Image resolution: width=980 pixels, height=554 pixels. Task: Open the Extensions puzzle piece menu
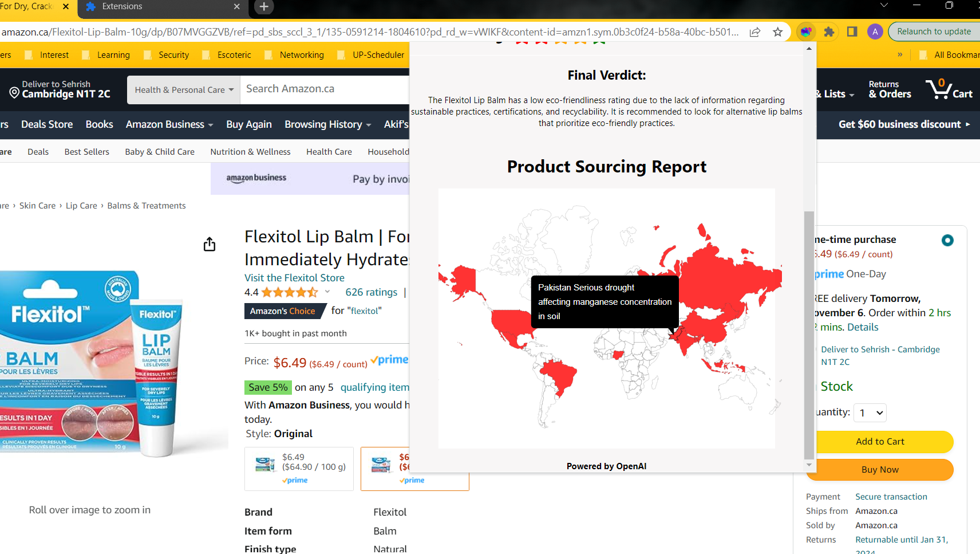(829, 32)
